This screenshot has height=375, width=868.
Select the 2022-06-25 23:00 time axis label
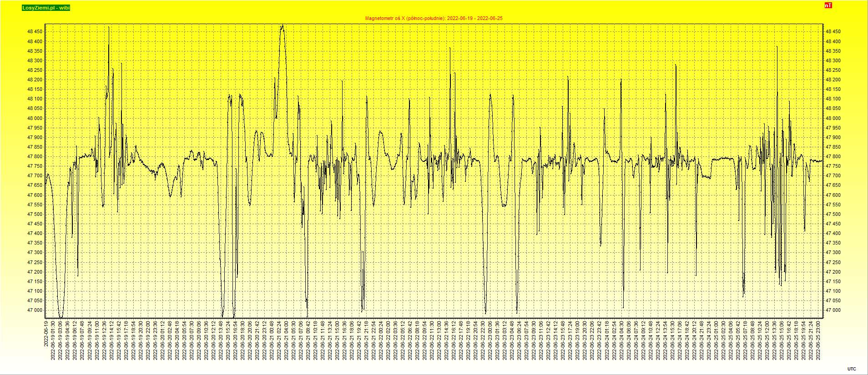818,340
